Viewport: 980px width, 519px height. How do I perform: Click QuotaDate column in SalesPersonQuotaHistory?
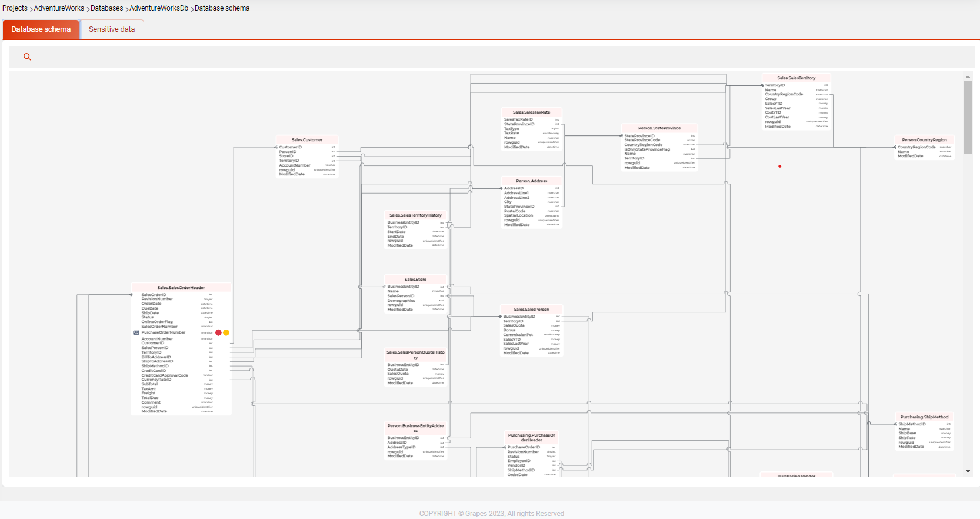[398, 370]
